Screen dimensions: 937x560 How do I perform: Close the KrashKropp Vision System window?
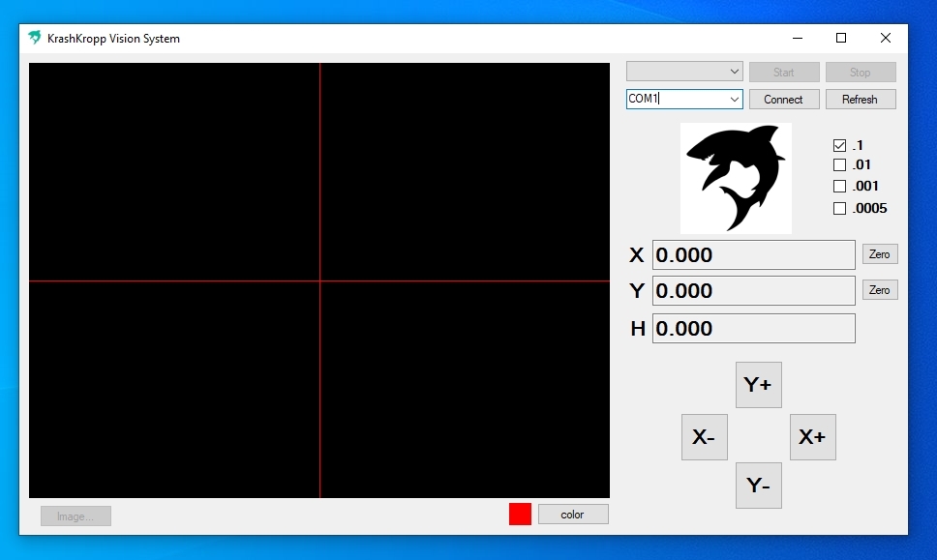[x=886, y=39]
